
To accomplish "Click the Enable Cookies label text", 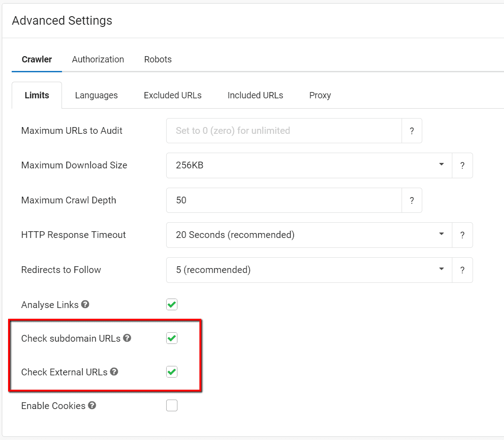I will (53, 406).
